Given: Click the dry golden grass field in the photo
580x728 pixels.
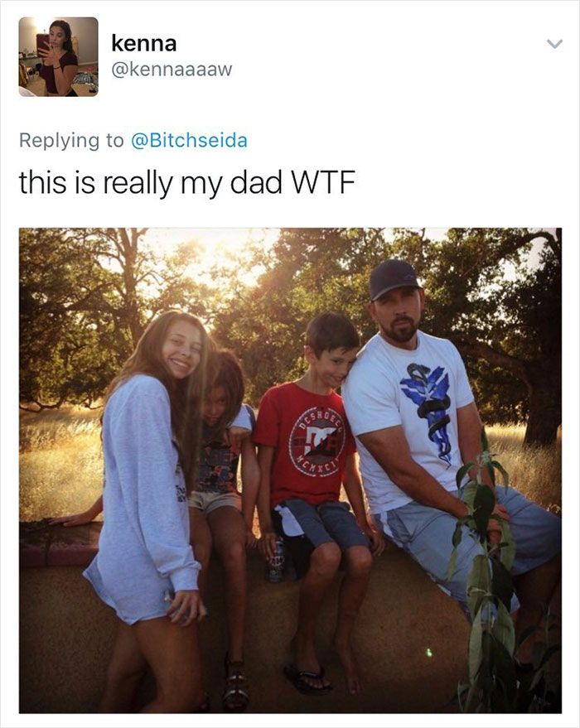Looking at the screenshot, I should point(58,464).
